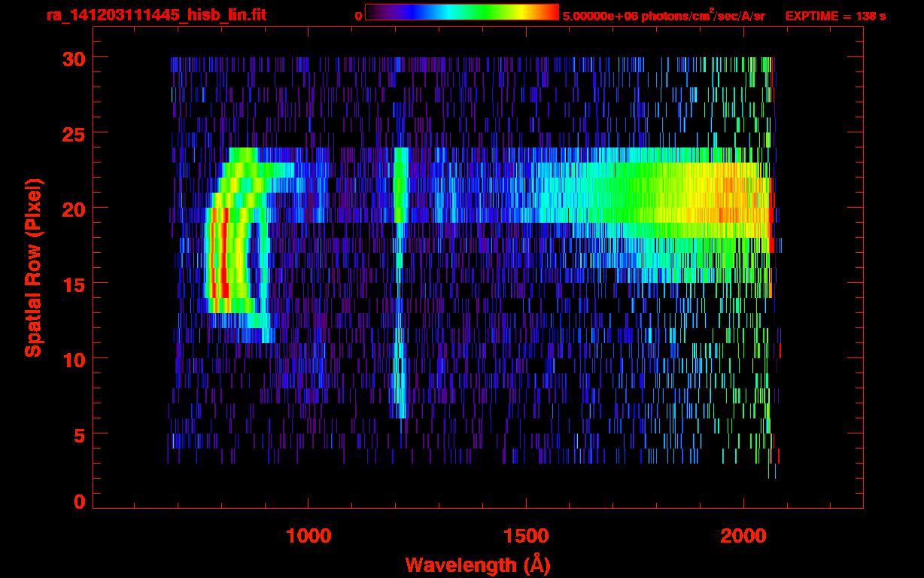Click the 1000 wavelength tick label

[x=309, y=536]
